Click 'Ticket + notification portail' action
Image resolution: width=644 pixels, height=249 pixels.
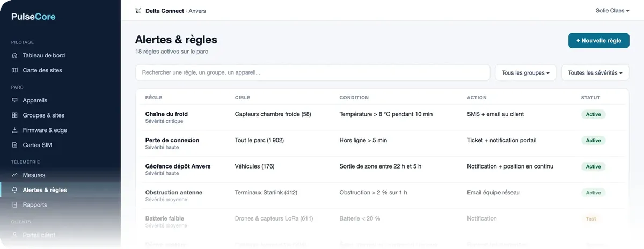(x=502, y=140)
